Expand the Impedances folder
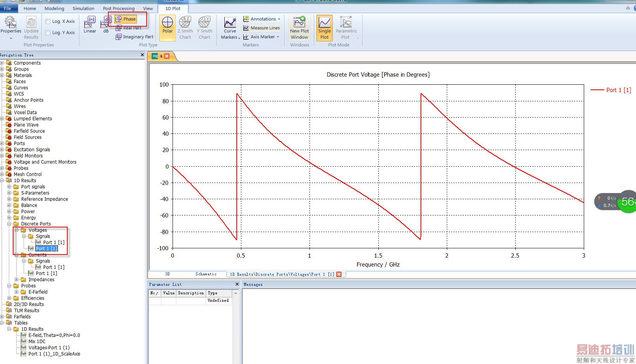 tap(17, 280)
